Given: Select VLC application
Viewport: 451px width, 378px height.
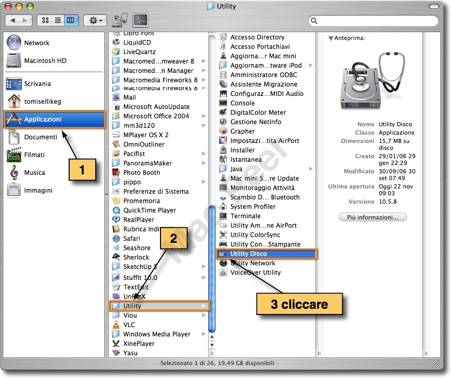Looking at the screenshot, I should click(x=129, y=325).
